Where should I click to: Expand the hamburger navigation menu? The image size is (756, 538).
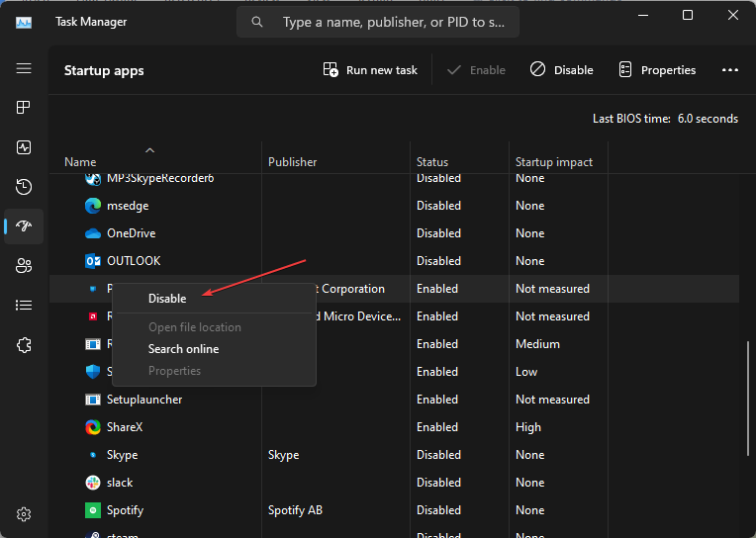click(24, 68)
